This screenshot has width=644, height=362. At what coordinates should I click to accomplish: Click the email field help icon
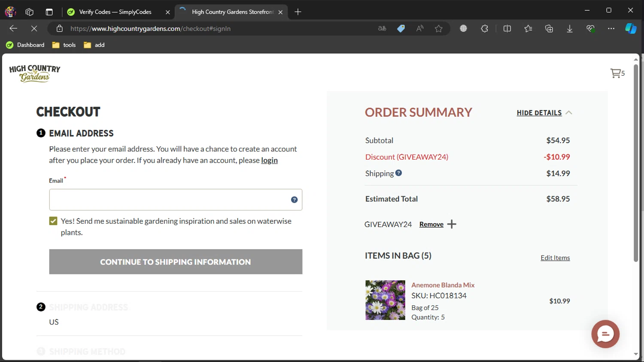click(x=294, y=200)
